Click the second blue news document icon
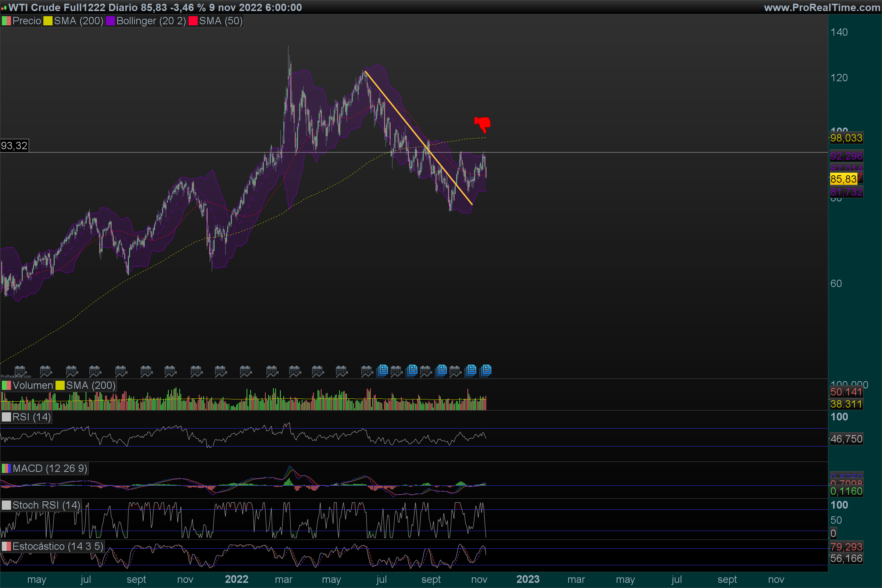This screenshot has height=588, width=882. (412, 370)
